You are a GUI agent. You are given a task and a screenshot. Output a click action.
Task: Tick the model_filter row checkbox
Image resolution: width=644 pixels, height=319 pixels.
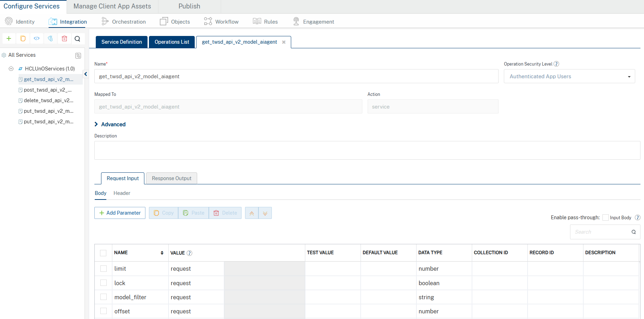click(x=104, y=297)
